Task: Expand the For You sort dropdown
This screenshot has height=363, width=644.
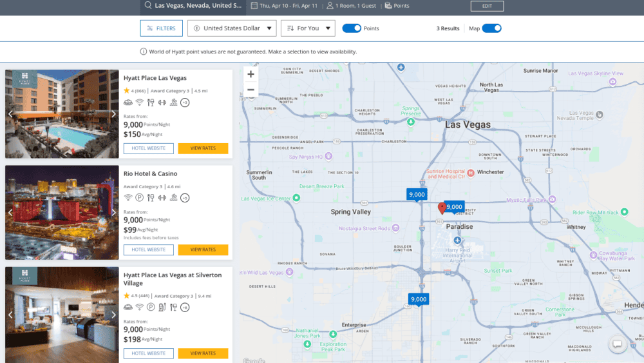Action: (308, 28)
